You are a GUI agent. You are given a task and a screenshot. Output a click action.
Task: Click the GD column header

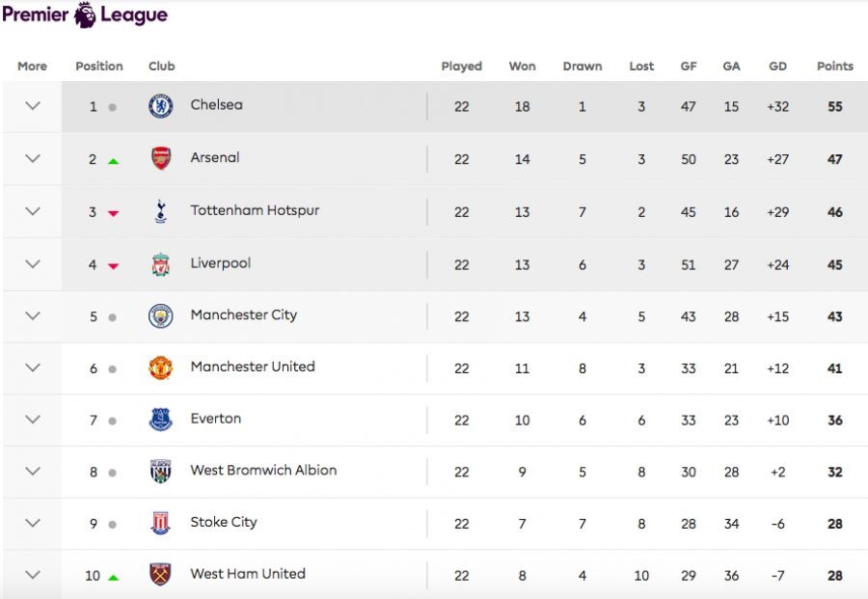coord(777,67)
